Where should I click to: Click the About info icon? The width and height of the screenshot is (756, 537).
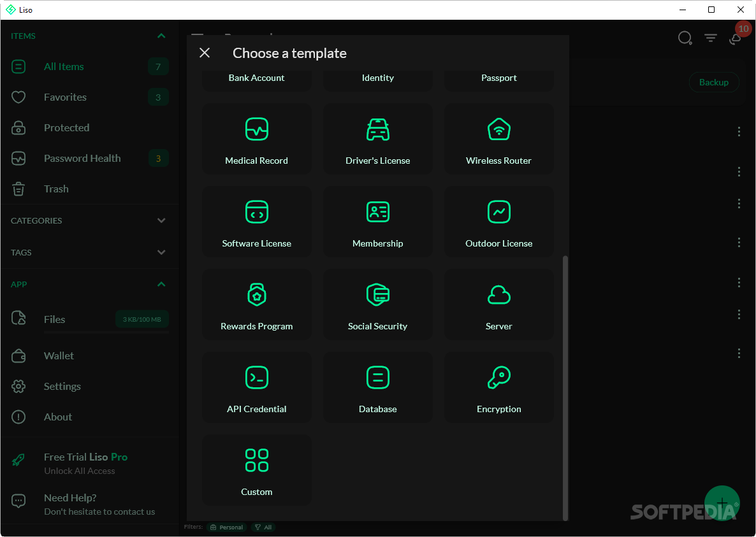18,417
